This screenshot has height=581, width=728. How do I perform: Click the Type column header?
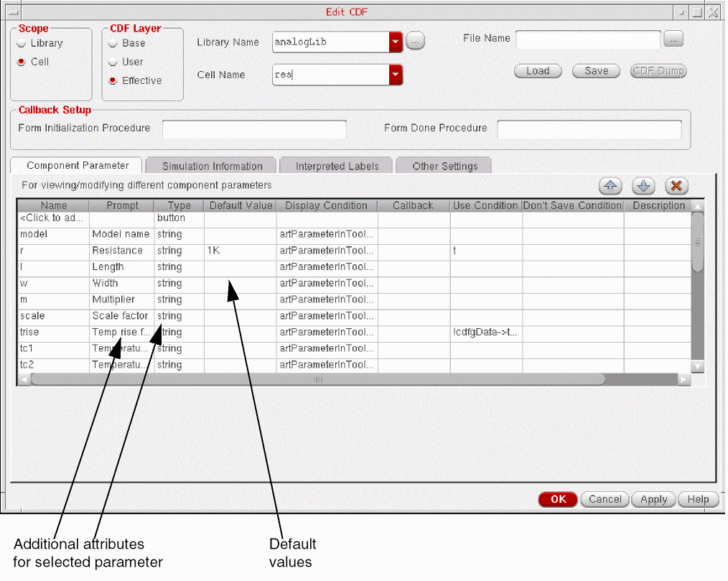179,205
